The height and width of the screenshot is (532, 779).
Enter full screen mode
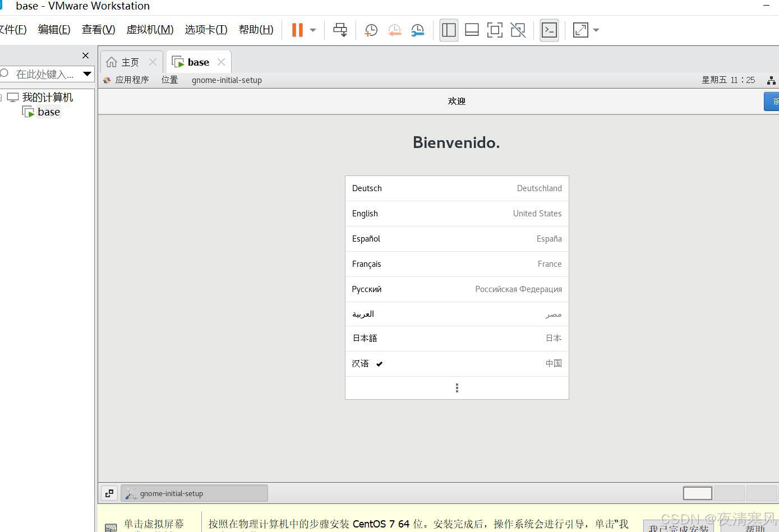pos(495,30)
